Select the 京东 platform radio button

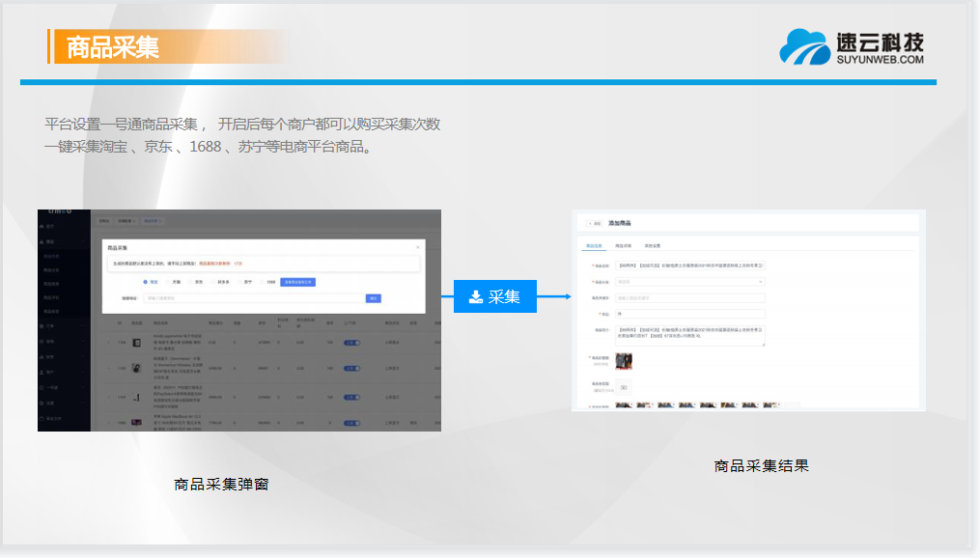191,282
